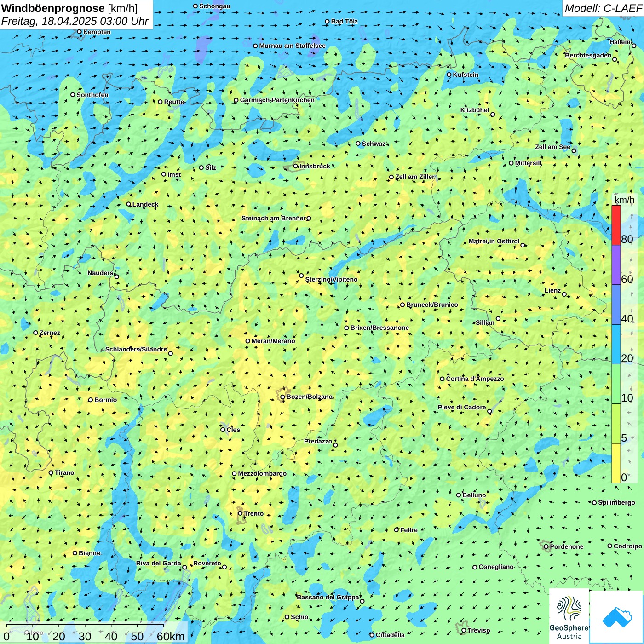
Task: Click the purple 60 km/h legend color
Action: (616, 265)
